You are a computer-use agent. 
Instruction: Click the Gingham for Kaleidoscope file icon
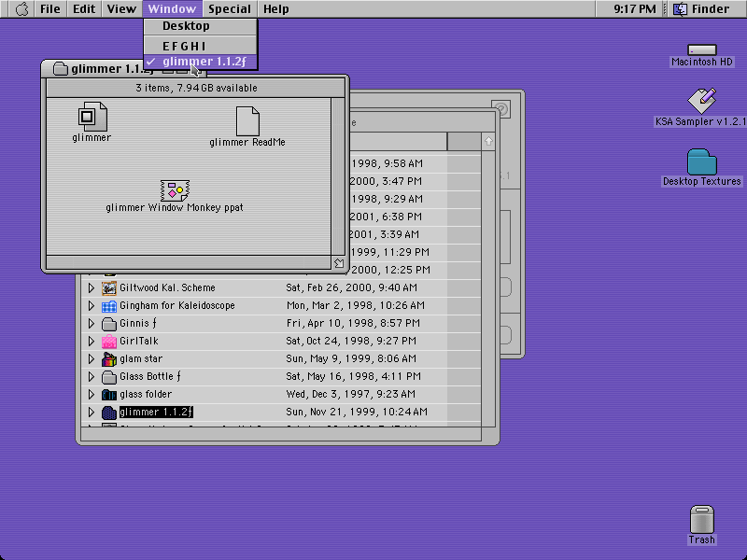pos(109,306)
